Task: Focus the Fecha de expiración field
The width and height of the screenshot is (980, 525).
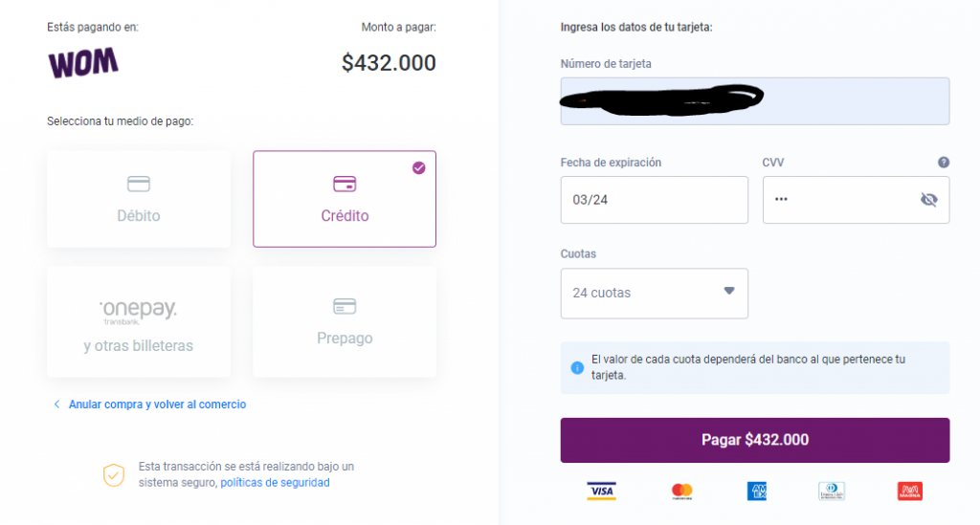Action: click(654, 200)
